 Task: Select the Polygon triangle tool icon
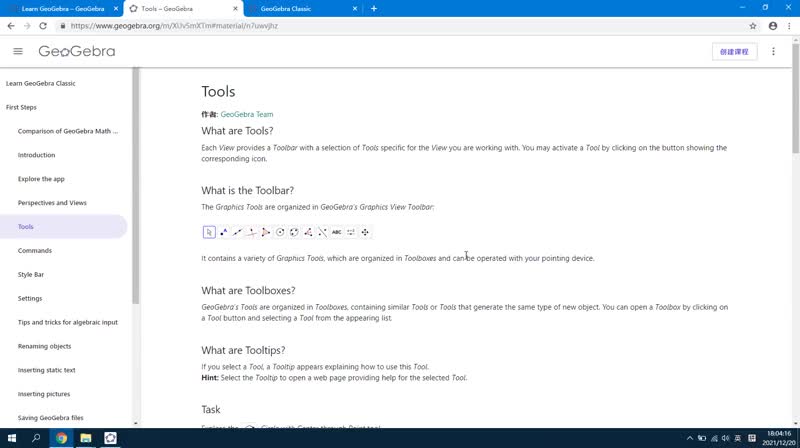265,232
